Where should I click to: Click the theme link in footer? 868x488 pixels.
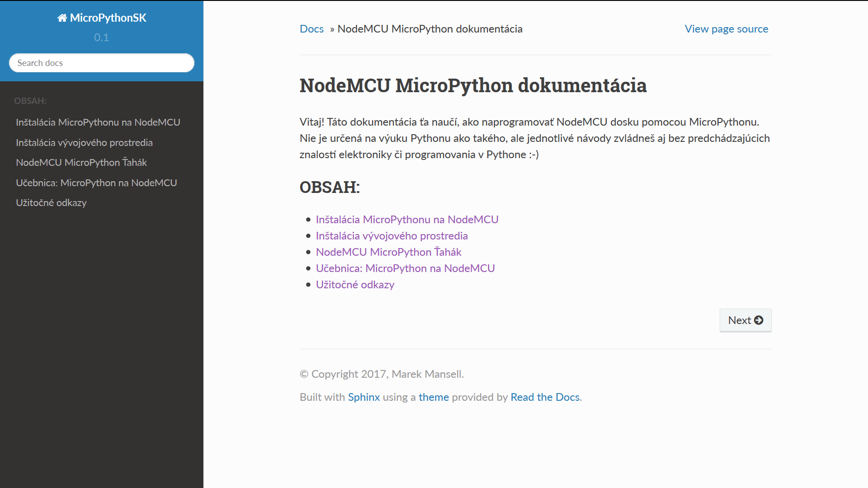433,397
